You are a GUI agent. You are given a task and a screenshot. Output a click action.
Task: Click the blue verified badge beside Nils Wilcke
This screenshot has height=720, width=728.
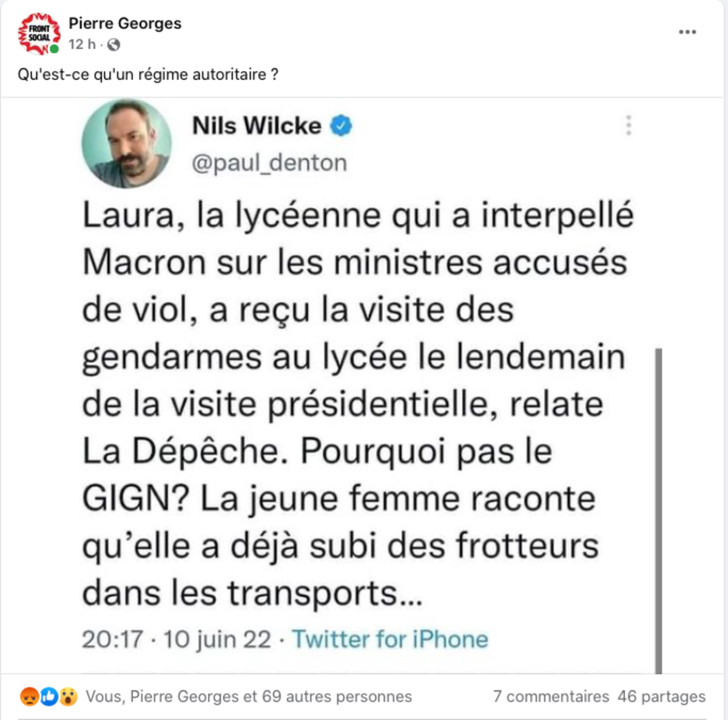(x=341, y=126)
